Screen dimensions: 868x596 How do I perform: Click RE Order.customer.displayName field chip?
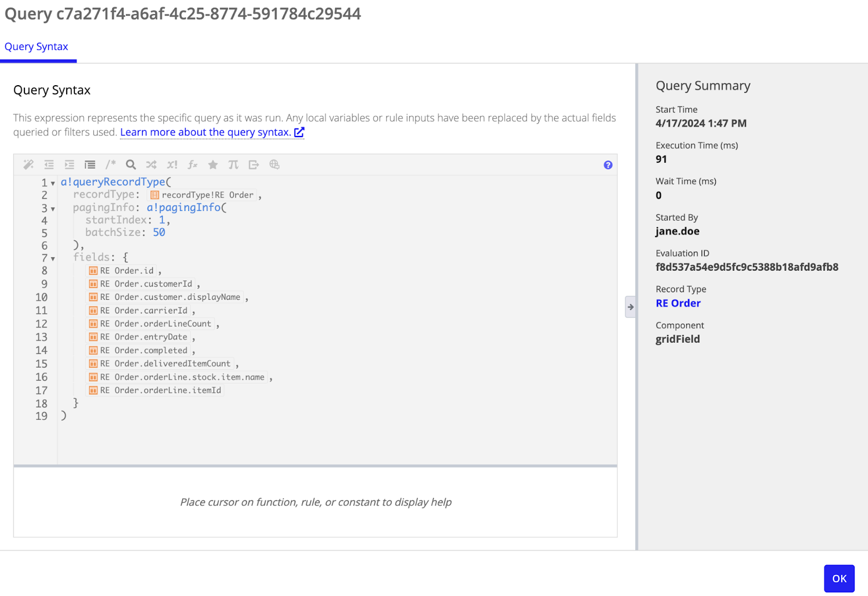pyautogui.click(x=165, y=297)
